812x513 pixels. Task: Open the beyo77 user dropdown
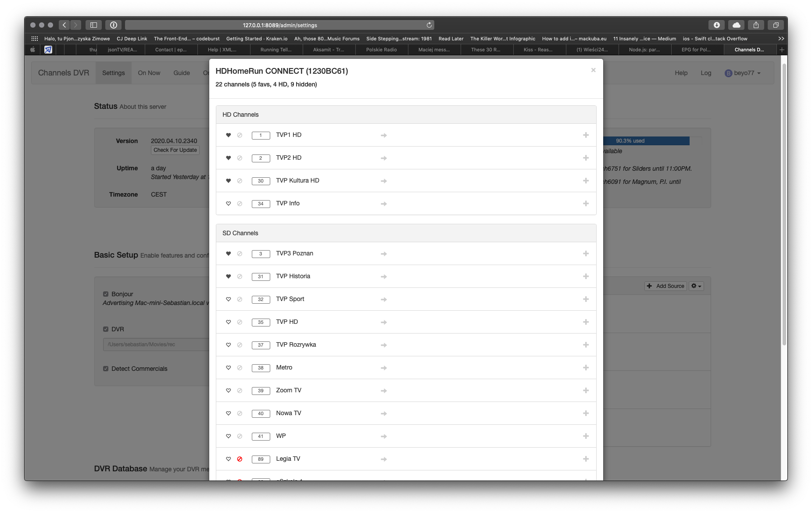(x=743, y=73)
